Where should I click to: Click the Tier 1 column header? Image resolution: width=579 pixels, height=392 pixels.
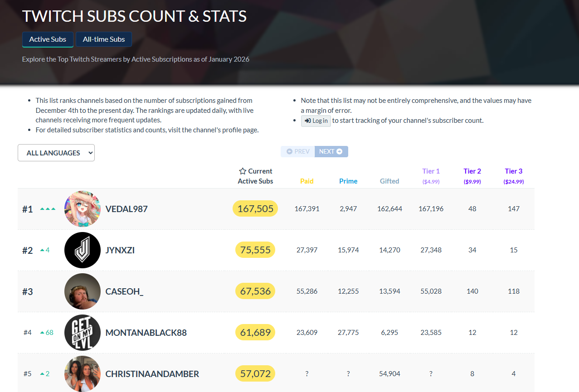(431, 176)
